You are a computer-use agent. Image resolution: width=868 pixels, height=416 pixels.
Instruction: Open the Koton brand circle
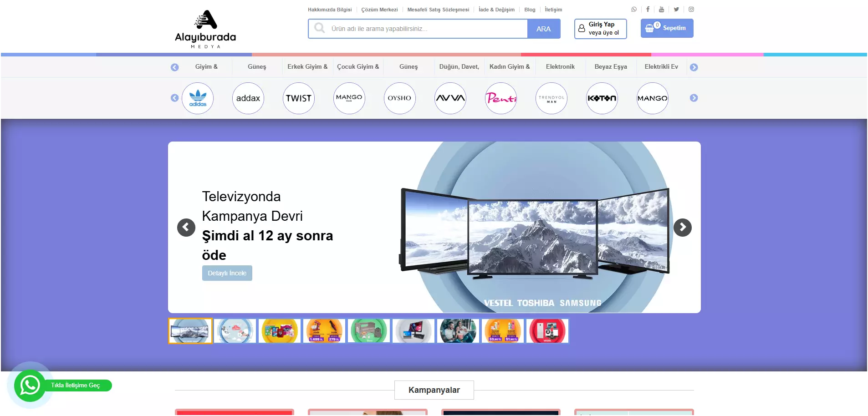click(602, 98)
